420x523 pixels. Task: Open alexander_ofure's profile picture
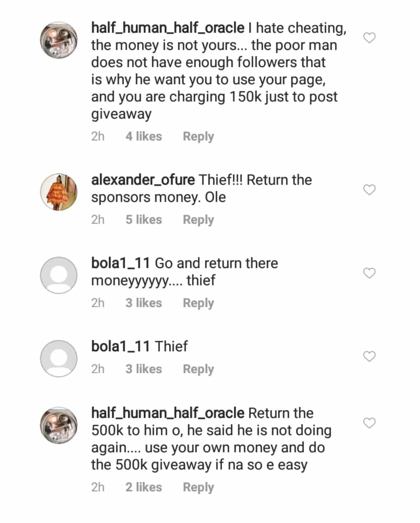(x=59, y=192)
